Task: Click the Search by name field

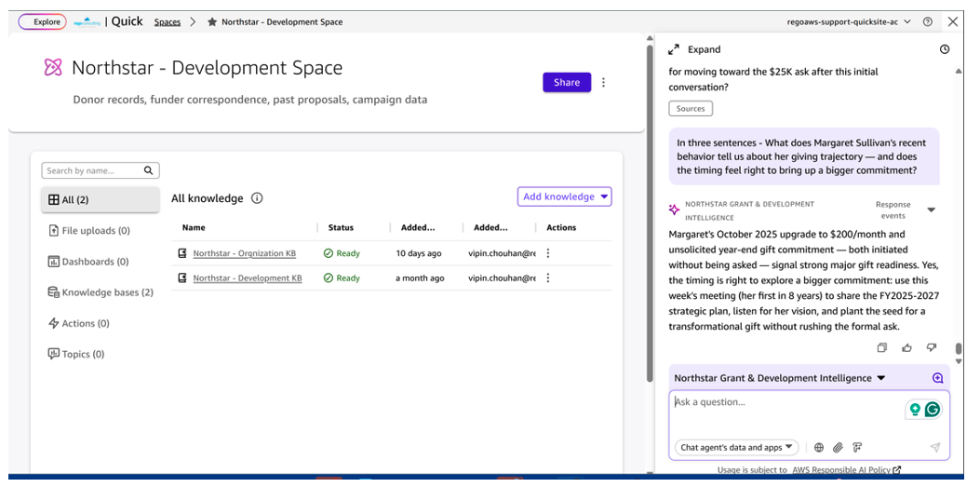Action: click(x=94, y=170)
